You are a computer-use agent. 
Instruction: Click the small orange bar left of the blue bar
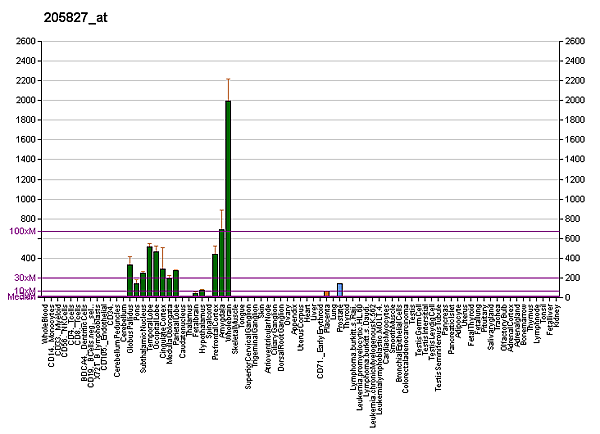point(327,294)
